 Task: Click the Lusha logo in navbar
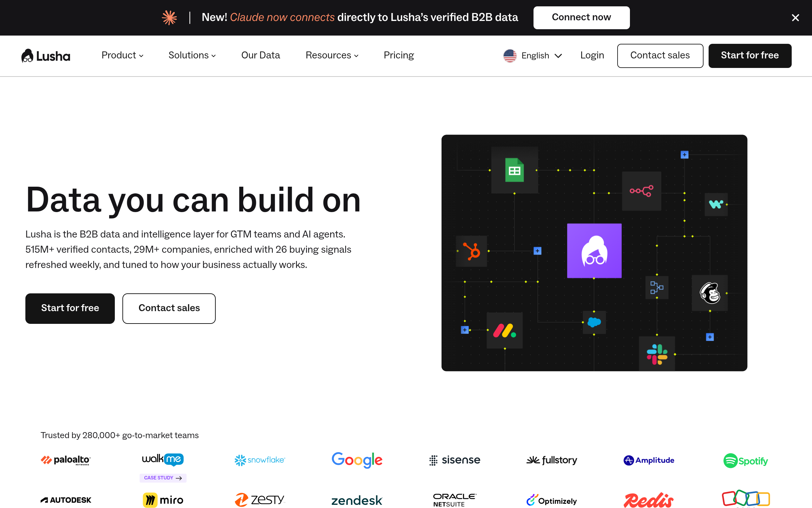point(46,56)
